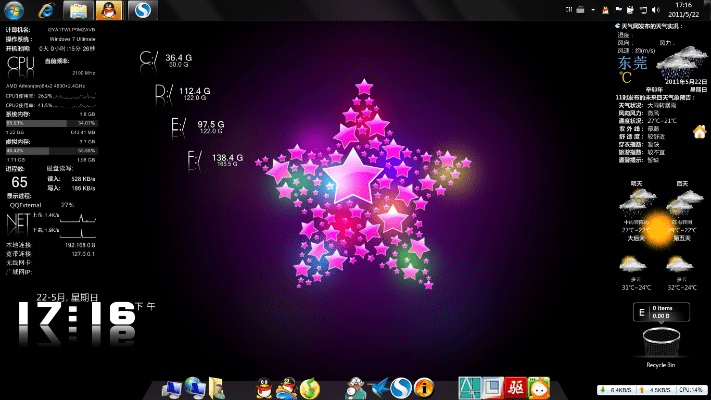Open the QQ penguin taskbar button
Screen dimensions: 711x400
(109, 10)
